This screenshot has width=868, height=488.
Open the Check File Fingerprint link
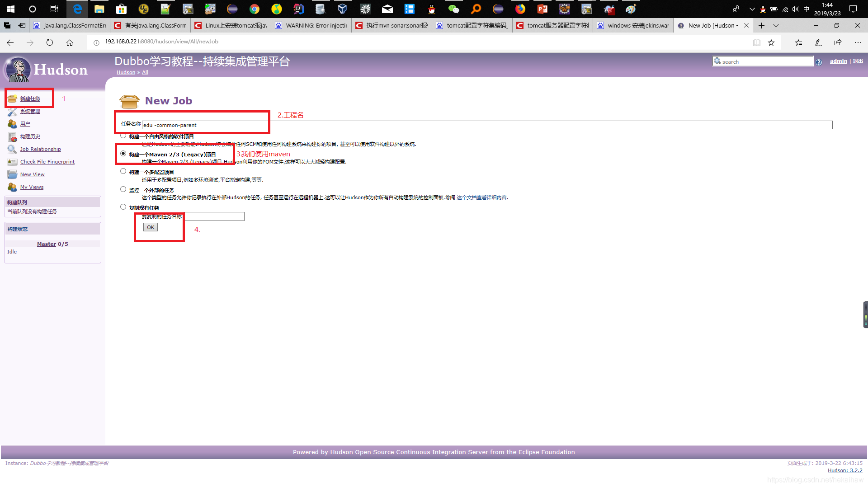point(47,162)
